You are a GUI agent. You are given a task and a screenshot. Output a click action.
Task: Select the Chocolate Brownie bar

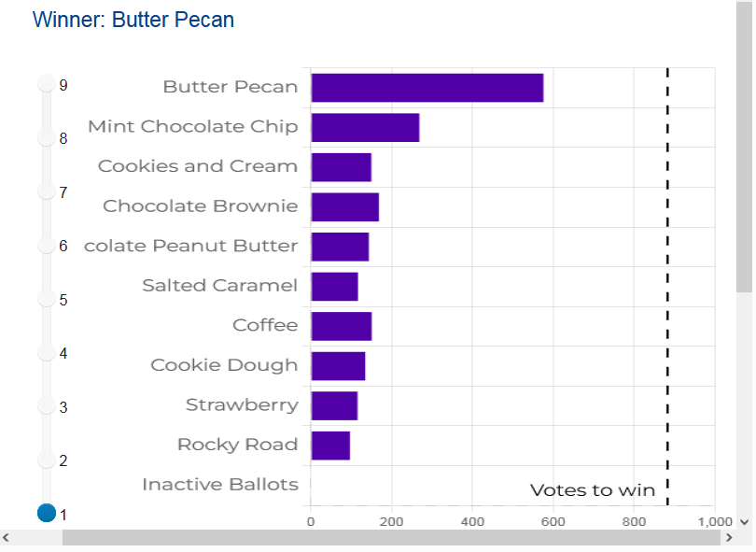click(344, 206)
